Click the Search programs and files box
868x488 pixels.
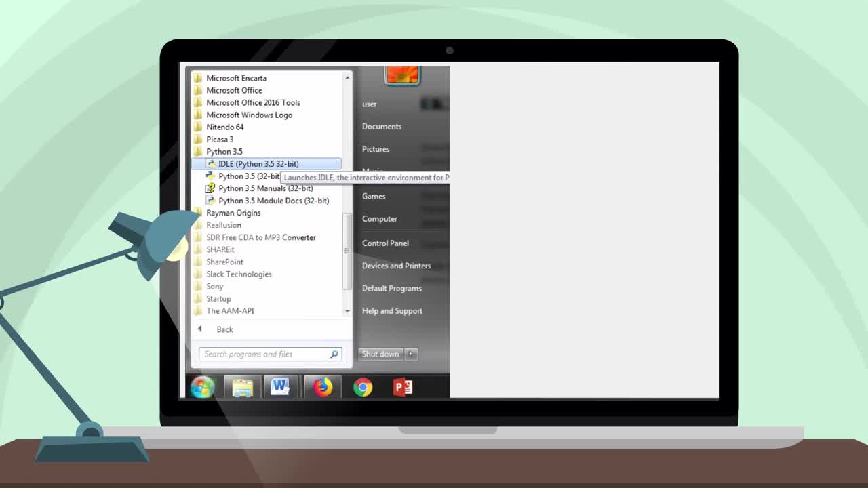(270, 354)
